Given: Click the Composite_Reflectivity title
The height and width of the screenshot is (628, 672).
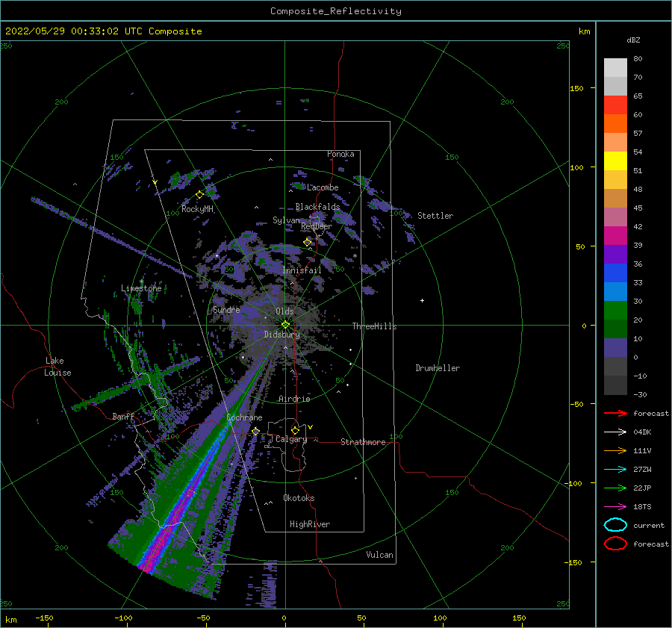Looking at the screenshot, I should pos(336,11).
